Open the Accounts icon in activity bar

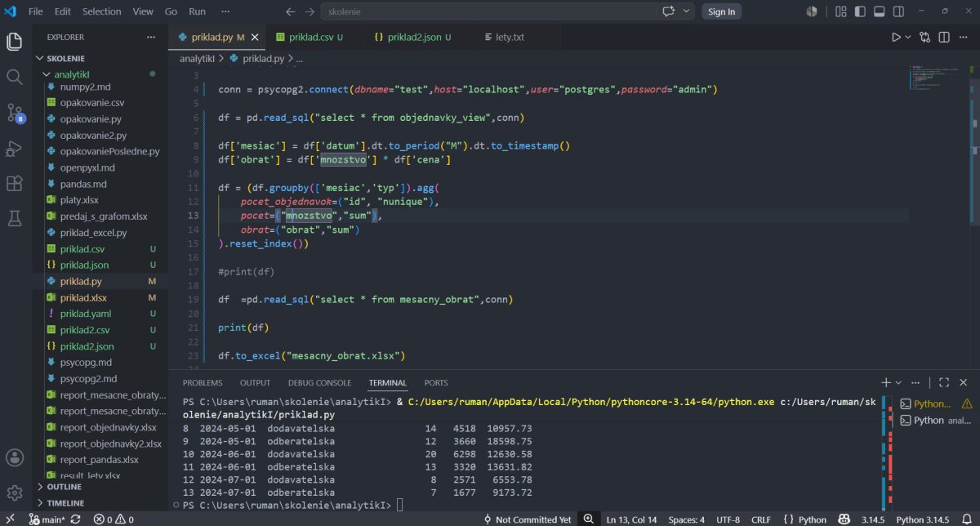click(14, 458)
